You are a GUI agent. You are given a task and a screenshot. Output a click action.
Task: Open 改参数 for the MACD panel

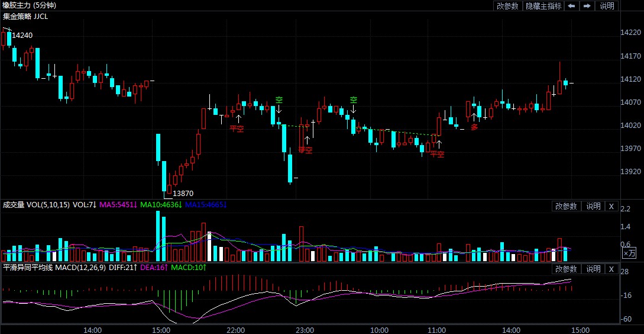565,269
